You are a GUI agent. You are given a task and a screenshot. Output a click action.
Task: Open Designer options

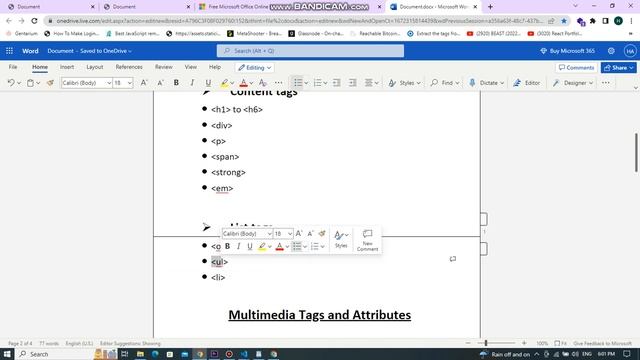pyautogui.click(x=572, y=83)
